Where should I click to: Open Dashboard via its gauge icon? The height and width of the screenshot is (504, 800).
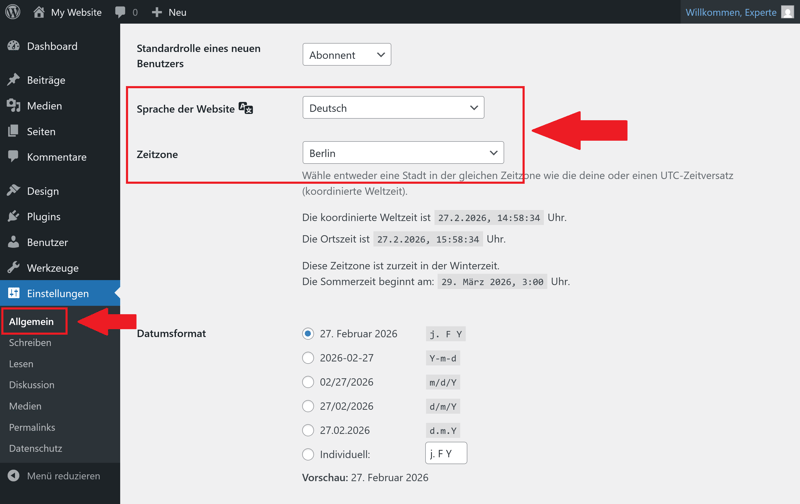pyautogui.click(x=13, y=46)
